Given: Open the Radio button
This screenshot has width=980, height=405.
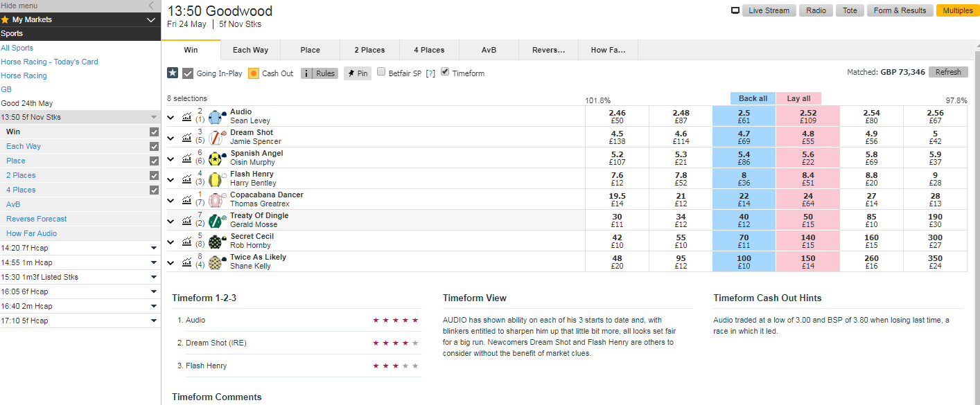Looking at the screenshot, I should [816, 10].
